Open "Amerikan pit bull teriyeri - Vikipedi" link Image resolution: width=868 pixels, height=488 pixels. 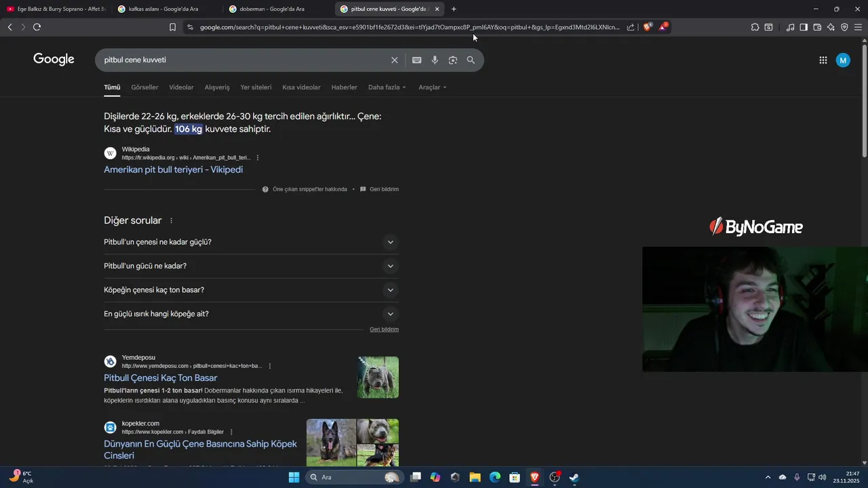tap(173, 169)
